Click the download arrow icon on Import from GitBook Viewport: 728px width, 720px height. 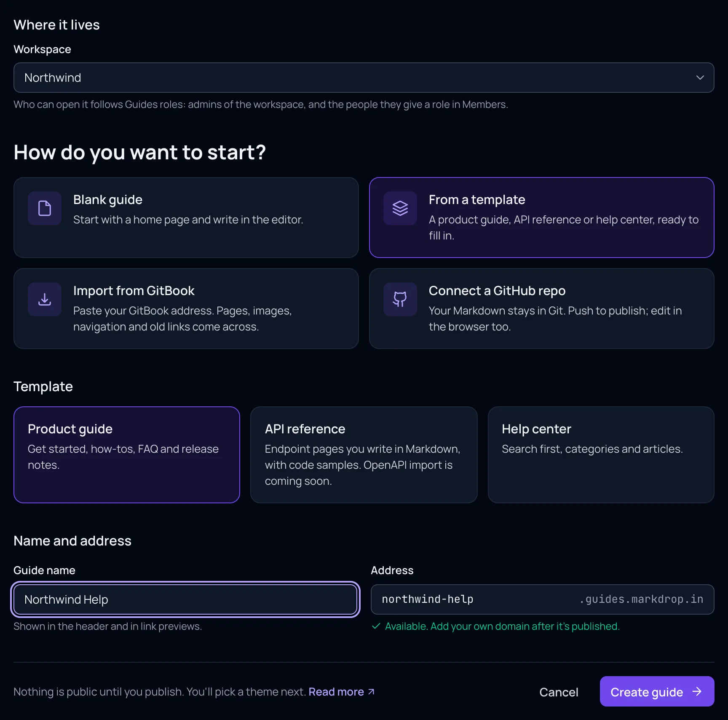point(45,299)
